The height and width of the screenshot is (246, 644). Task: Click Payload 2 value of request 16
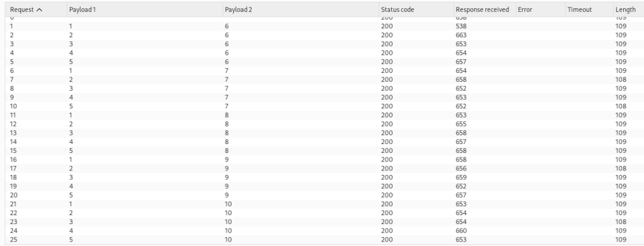pos(226,160)
